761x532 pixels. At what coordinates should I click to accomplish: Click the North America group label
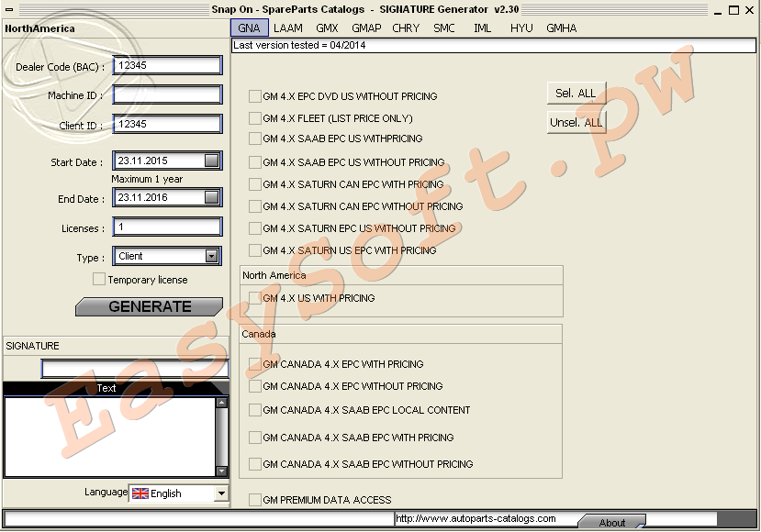[x=274, y=275]
